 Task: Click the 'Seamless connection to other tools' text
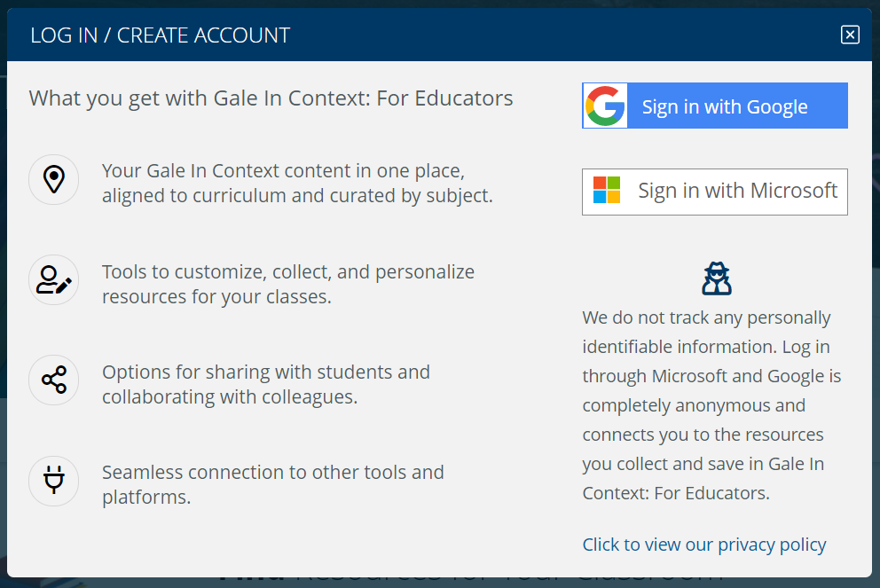272,484
